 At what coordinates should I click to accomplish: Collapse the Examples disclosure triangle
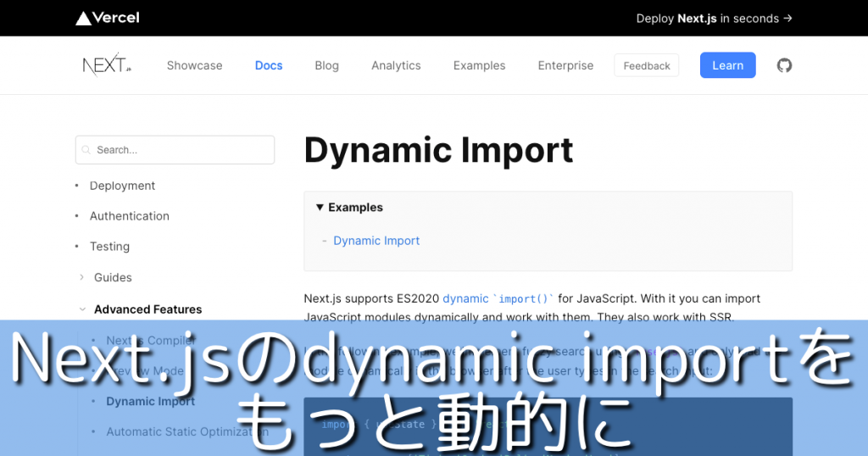(x=320, y=208)
